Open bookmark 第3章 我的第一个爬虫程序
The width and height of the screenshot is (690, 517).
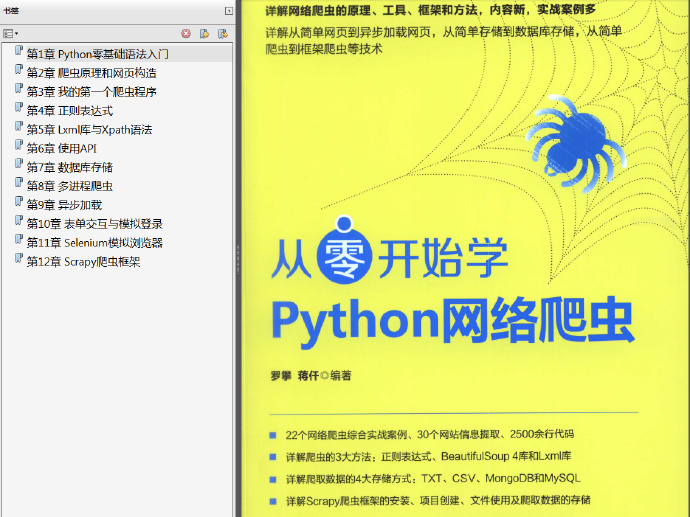(x=92, y=92)
